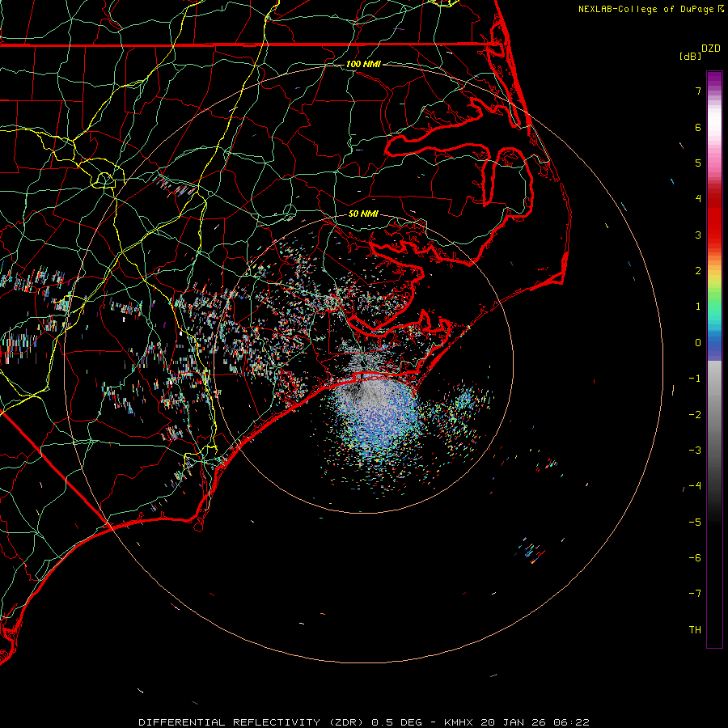The image size is (728, 728).
Task: Click the 5 value on color scale
Action: click(698, 163)
